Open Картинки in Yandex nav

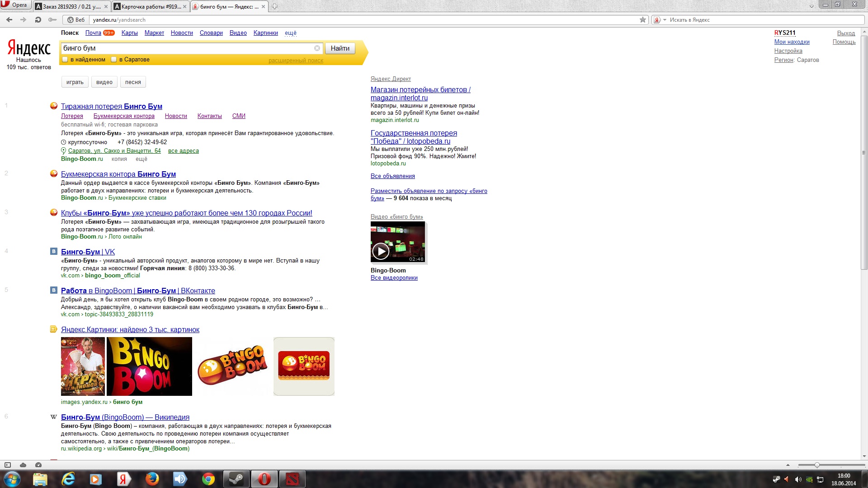265,33
